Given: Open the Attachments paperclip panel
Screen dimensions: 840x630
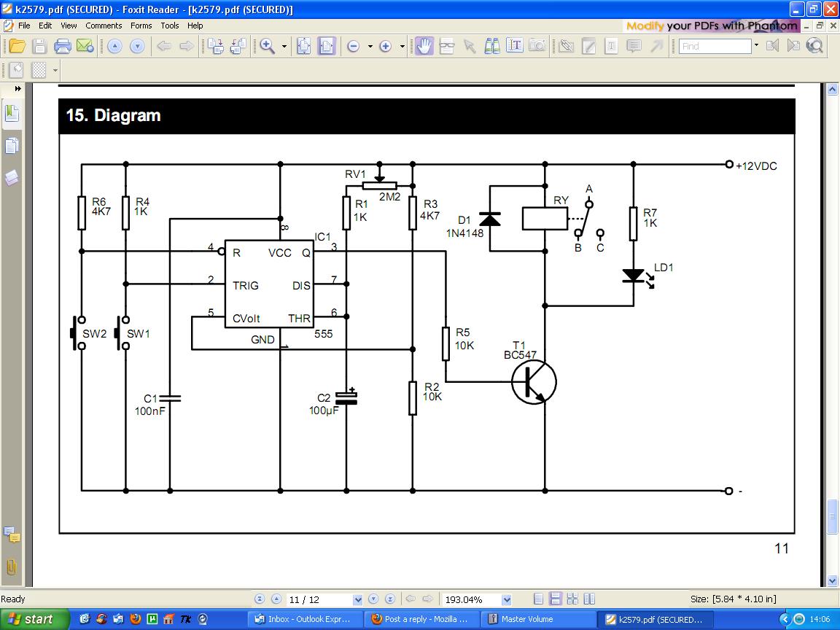Looking at the screenshot, I should [12, 567].
